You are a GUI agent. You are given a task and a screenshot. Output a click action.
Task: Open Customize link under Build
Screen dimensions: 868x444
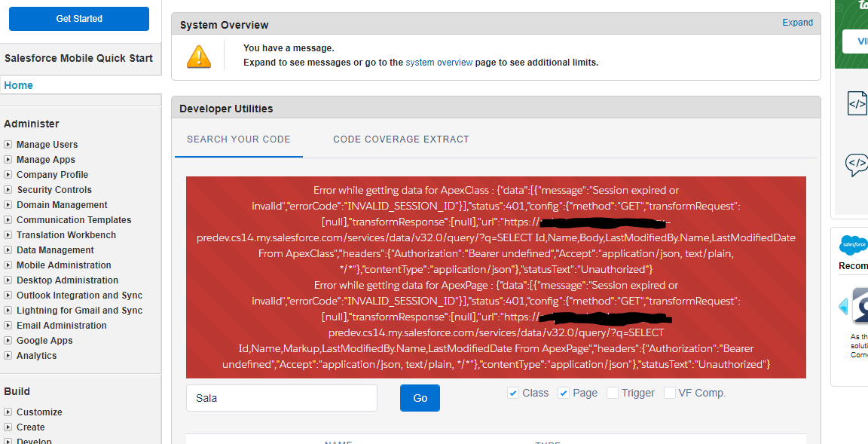[39, 412]
